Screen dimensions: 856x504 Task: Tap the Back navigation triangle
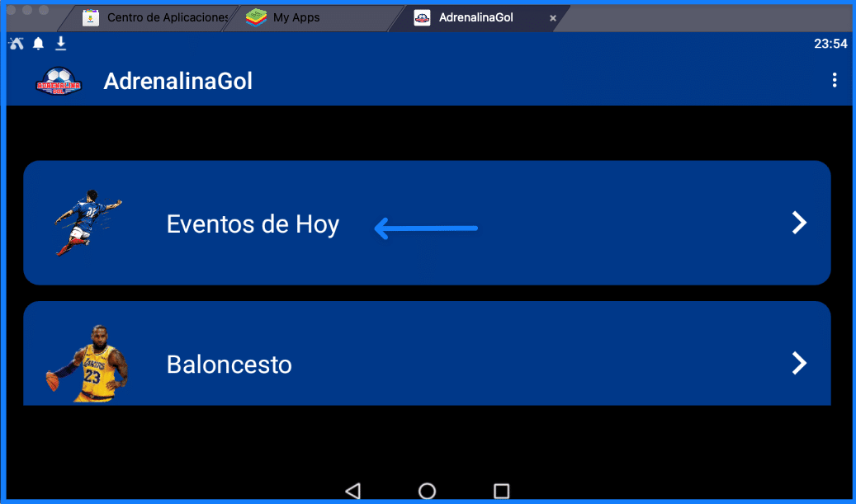pyautogui.click(x=352, y=491)
